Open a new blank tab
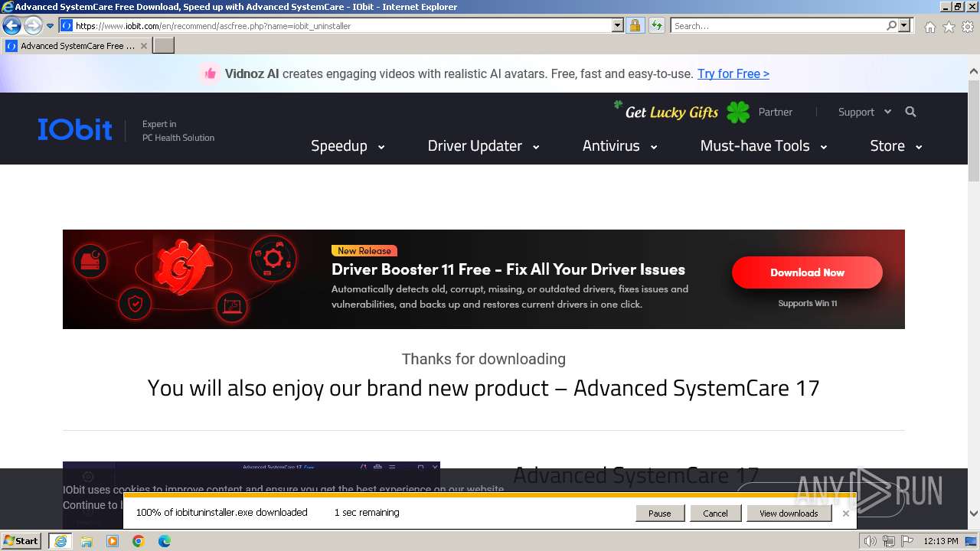Image resolution: width=980 pixels, height=551 pixels. point(164,46)
